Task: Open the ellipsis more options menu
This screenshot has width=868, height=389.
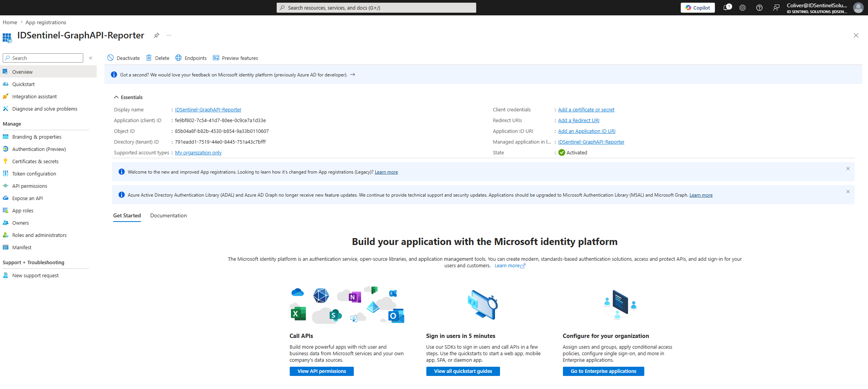Action: pos(169,35)
